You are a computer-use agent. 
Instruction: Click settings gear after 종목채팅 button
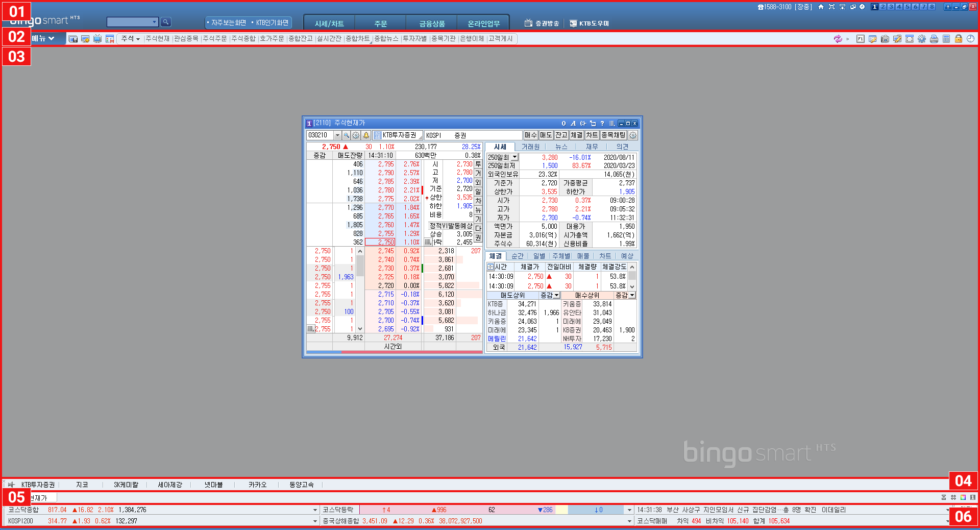click(x=633, y=135)
